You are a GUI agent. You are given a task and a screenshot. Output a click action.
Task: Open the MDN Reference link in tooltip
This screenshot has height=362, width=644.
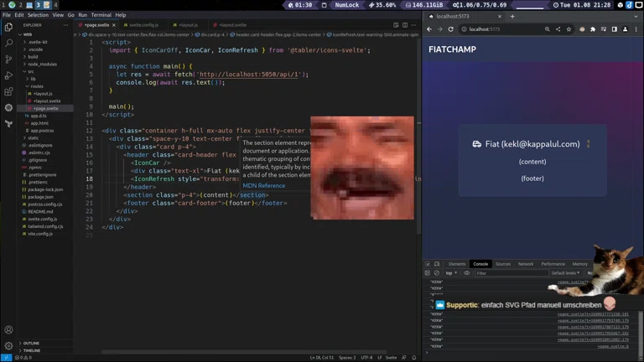point(263,185)
